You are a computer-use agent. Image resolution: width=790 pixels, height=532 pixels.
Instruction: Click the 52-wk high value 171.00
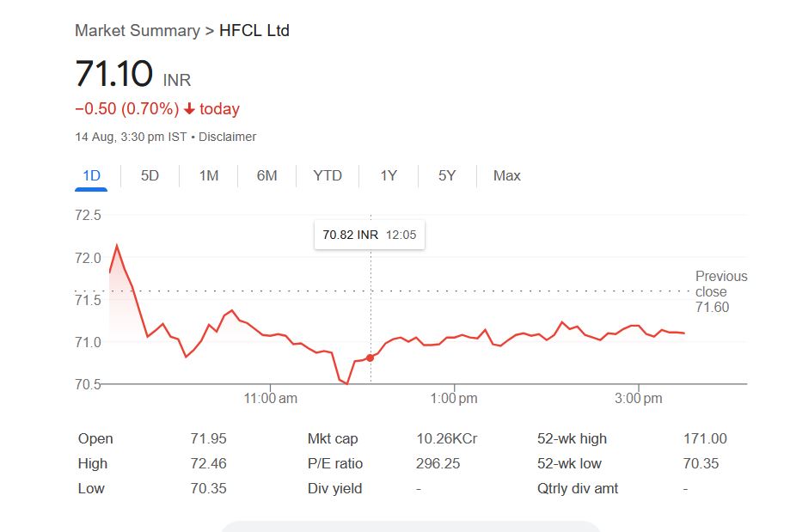pos(705,439)
